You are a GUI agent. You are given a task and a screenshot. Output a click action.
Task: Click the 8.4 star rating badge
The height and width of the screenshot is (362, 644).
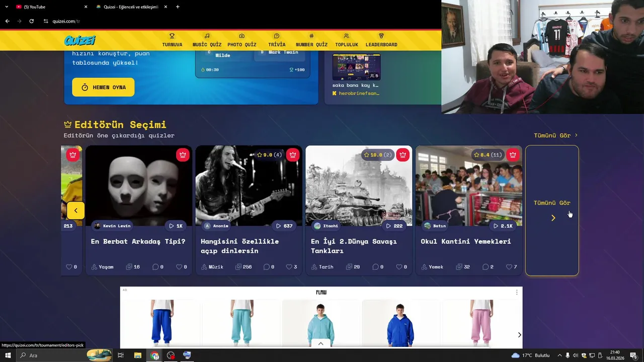pyautogui.click(x=489, y=155)
